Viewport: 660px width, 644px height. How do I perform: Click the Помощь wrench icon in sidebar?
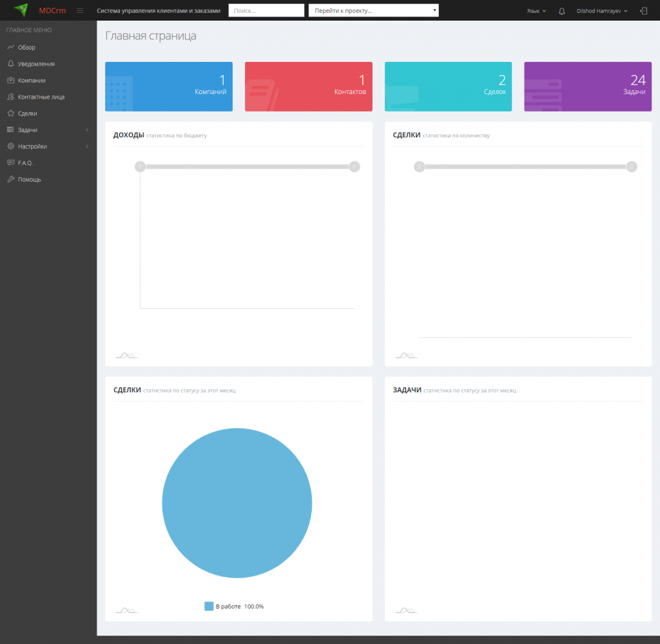click(x=11, y=179)
